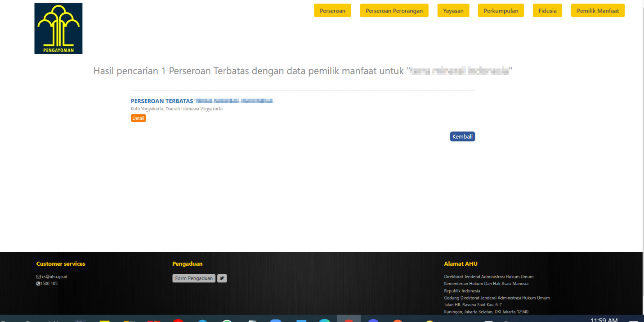
Task: Click the cs@ahu.go.id email address
Action: tap(54, 277)
